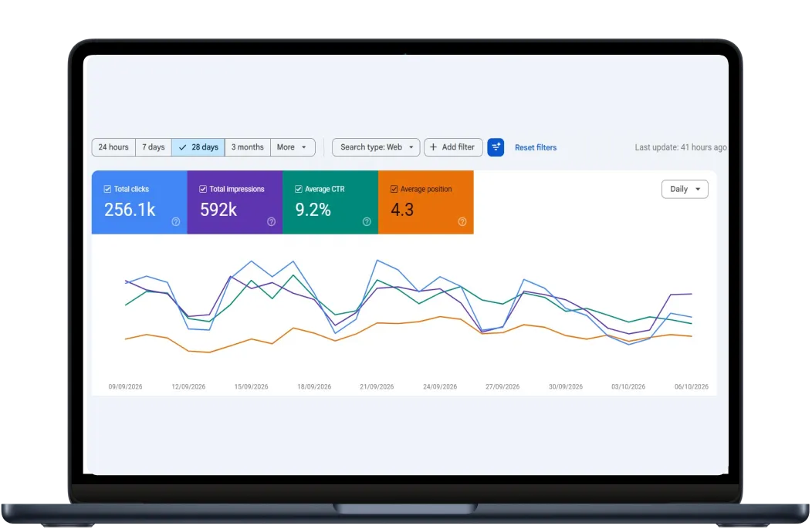Click the blue filter sparkle icon button
Viewport: 812px width, 529px height.
click(496, 147)
